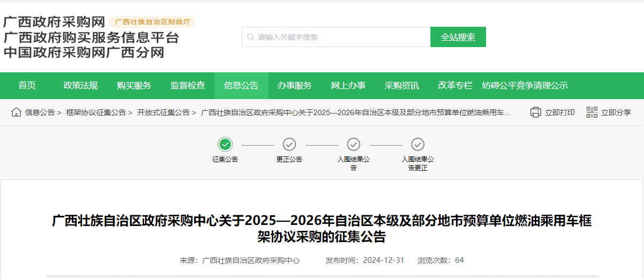Screen dimensions: 644x279
Task: Select the 更正公告 step checkmark circle
Action: 289,144
